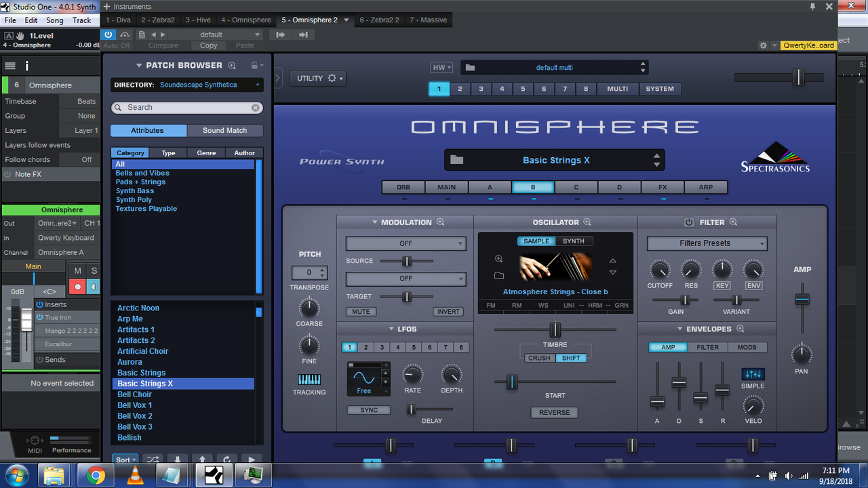The image size is (868, 488).
Task: Open Studio One gear settings near QwertyKeyboard
Action: click(x=764, y=45)
